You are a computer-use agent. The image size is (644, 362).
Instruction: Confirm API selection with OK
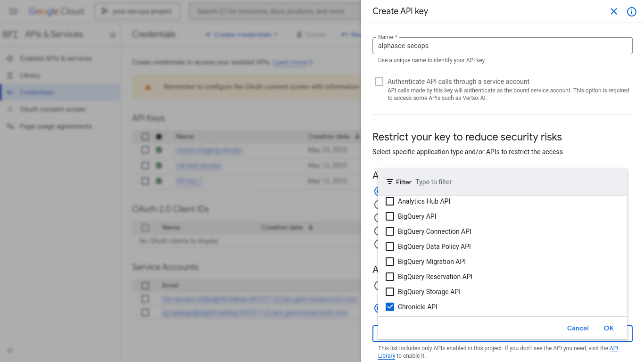(x=609, y=328)
